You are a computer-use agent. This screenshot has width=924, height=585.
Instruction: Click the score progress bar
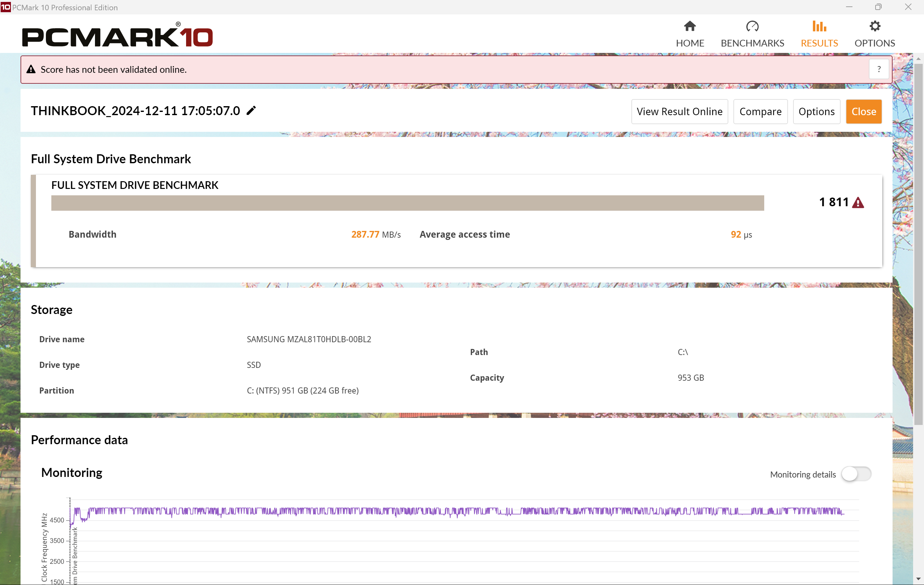pyautogui.click(x=407, y=203)
